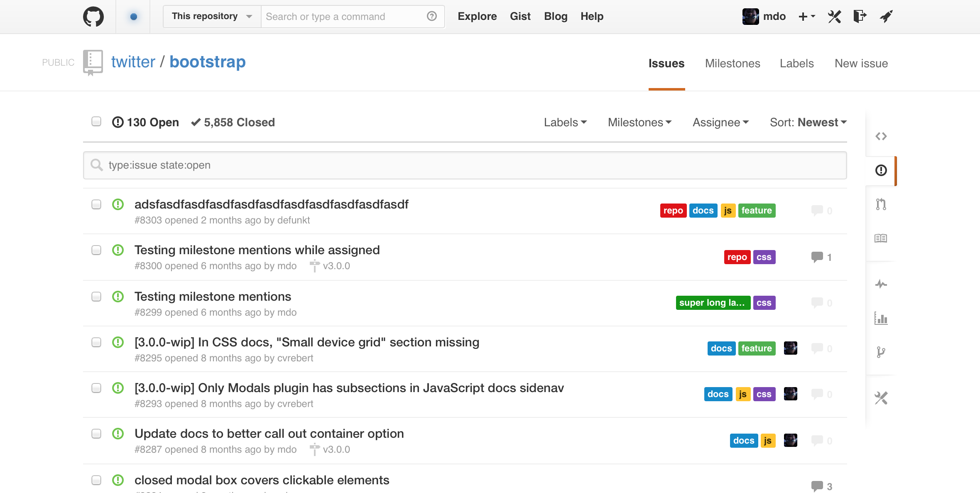The width and height of the screenshot is (980, 493).
Task: Click assignee avatar on issue #8295
Action: (x=791, y=348)
